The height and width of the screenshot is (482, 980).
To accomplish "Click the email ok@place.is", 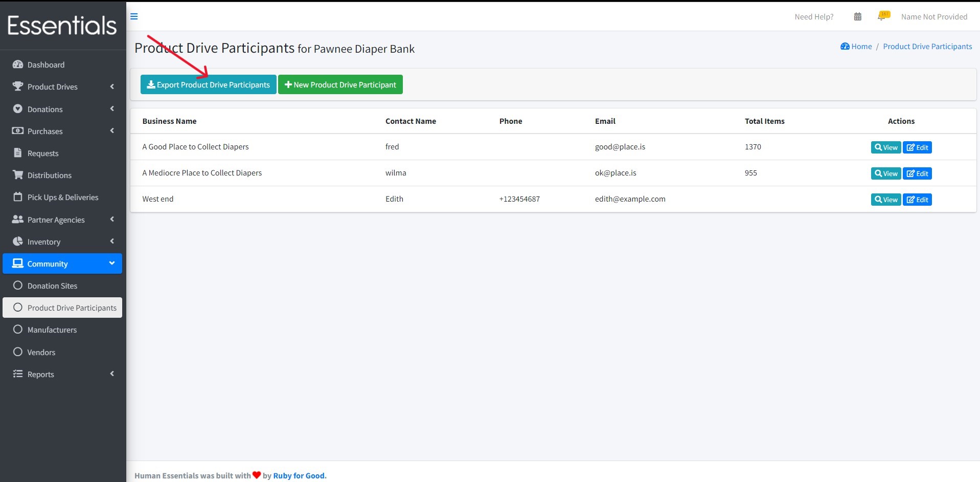I will pyautogui.click(x=616, y=173).
